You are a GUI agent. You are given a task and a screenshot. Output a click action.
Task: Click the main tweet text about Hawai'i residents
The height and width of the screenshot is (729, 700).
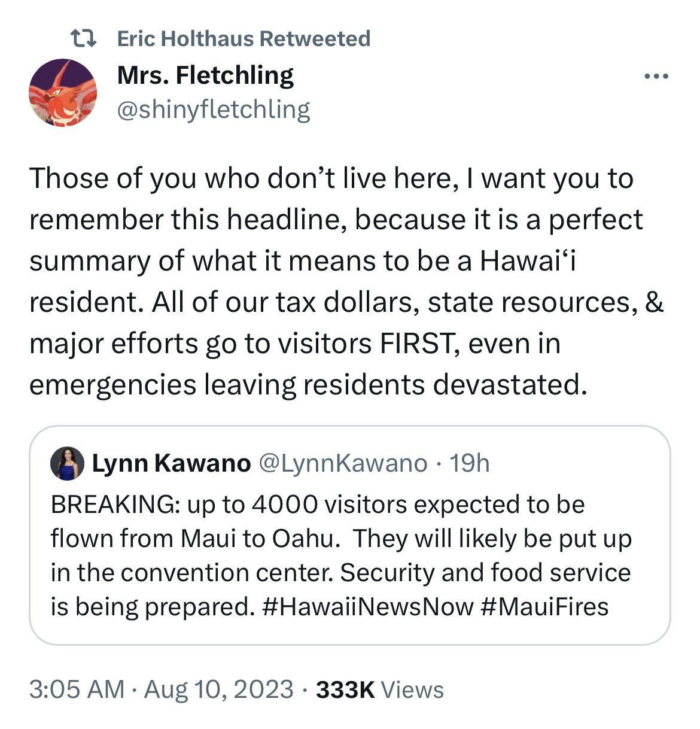[346, 281]
